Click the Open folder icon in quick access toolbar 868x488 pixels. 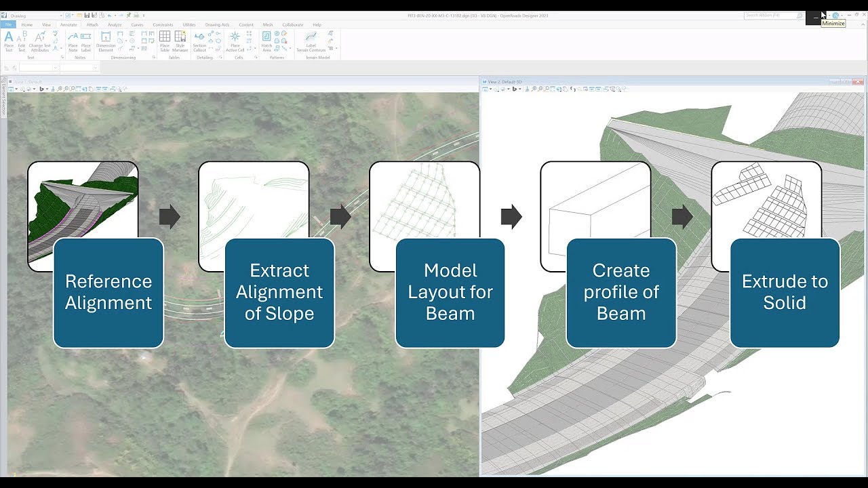(80, 15)
